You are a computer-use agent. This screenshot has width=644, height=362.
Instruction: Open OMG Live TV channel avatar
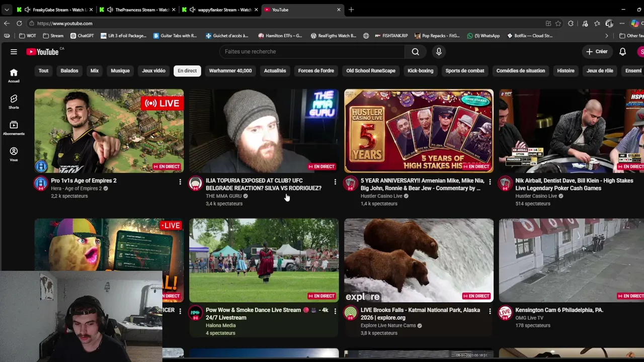click(x=505, y=313)
